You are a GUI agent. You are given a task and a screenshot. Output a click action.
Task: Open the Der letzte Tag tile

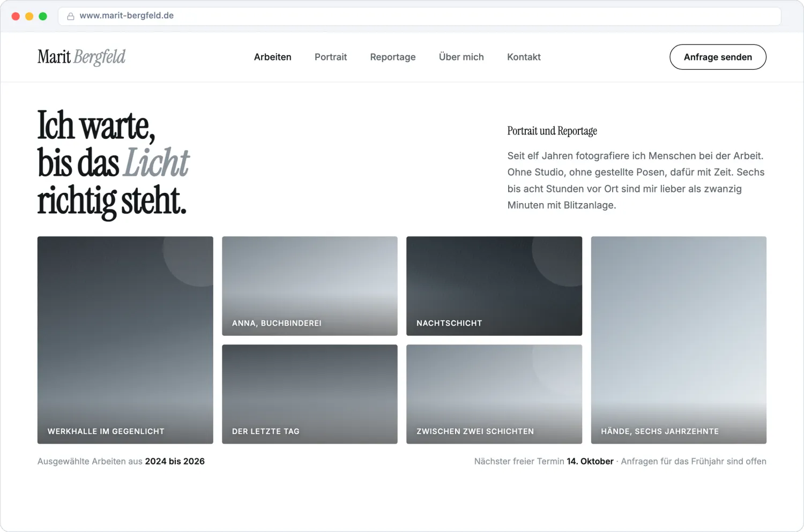[310, 394]
